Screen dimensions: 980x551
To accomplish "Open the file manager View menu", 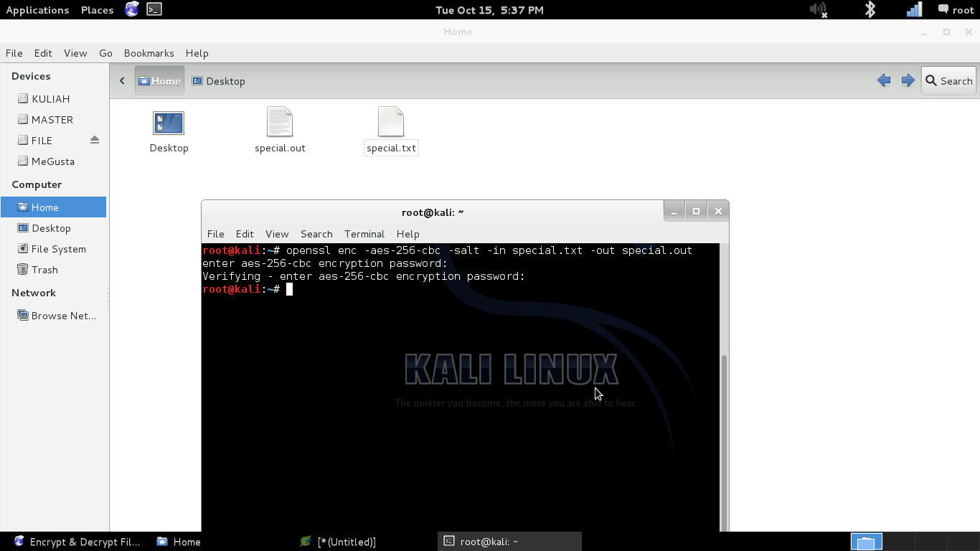I will coord(75,53).
